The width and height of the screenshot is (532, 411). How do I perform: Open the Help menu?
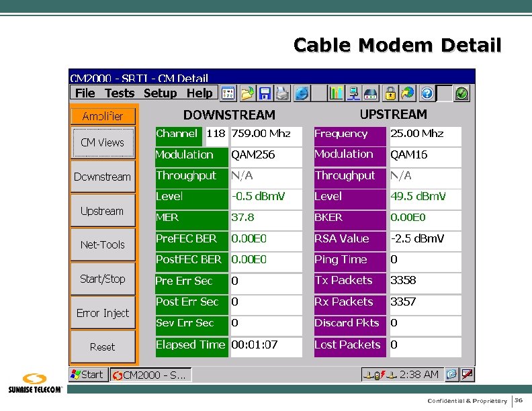tap(199, 93)
